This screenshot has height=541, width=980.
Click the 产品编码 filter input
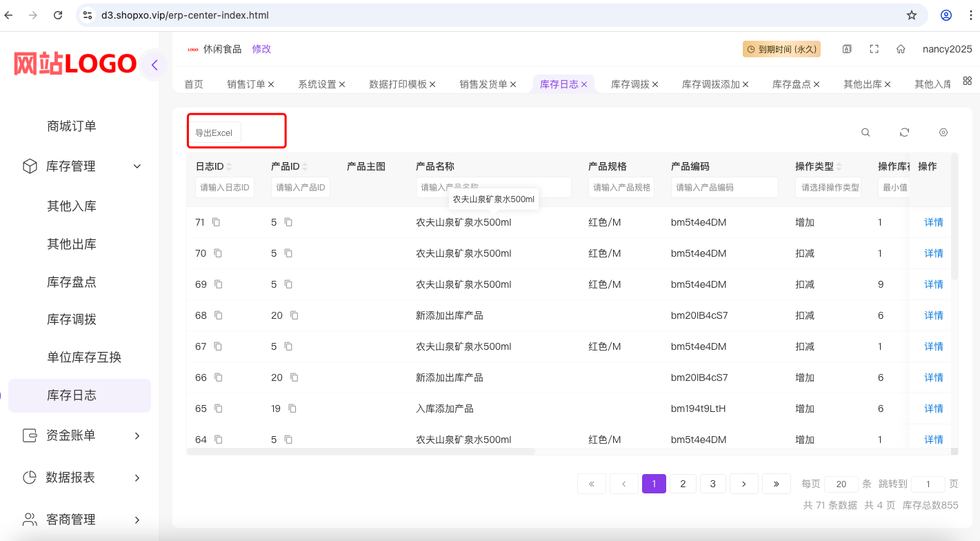coord(725,188)
